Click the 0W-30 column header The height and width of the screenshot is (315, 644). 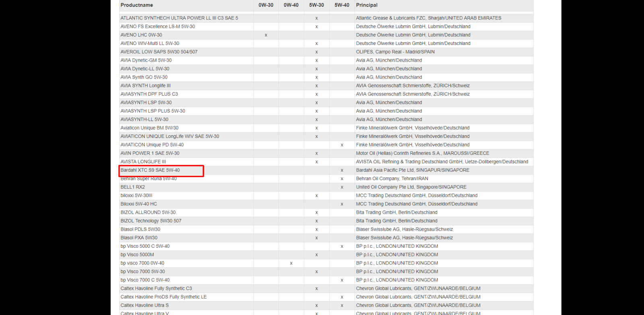coord(266,5)
